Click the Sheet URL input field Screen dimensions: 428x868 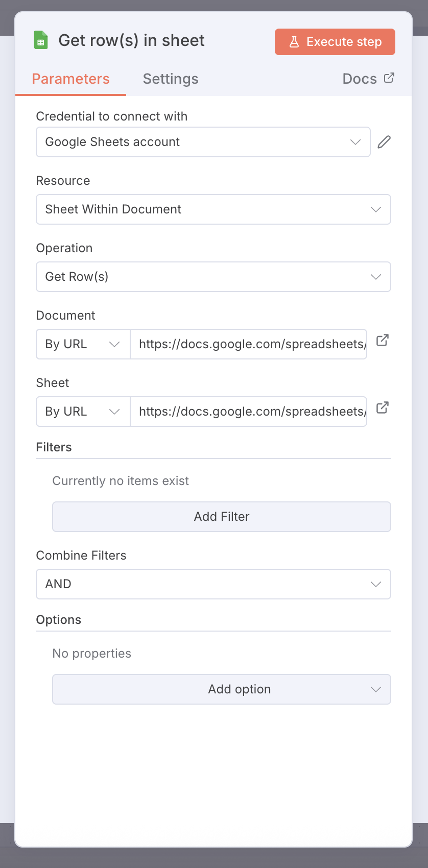(249, 412)
